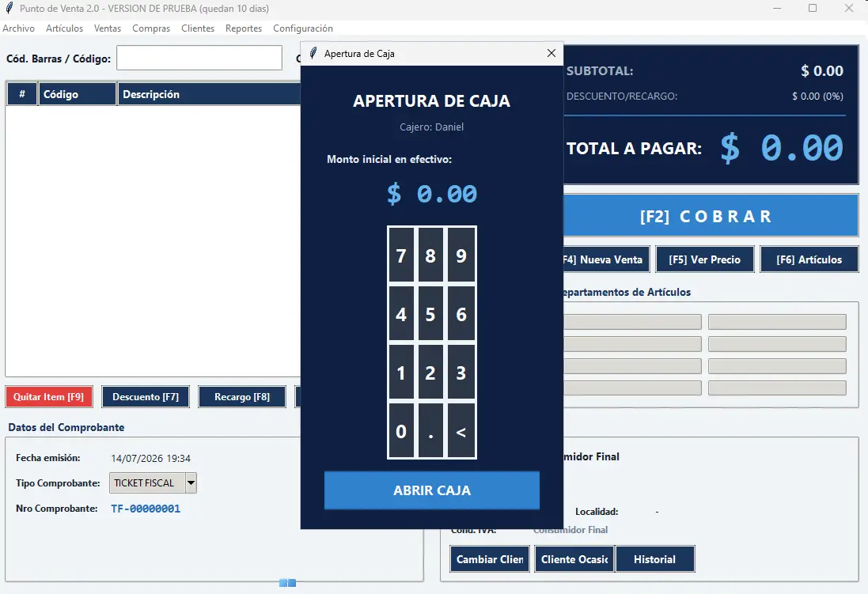This screenshot has width=868, height=594.
Task: Click the Monto inicial $ 0.00 amount display
Action: click(x=432, y=194)
